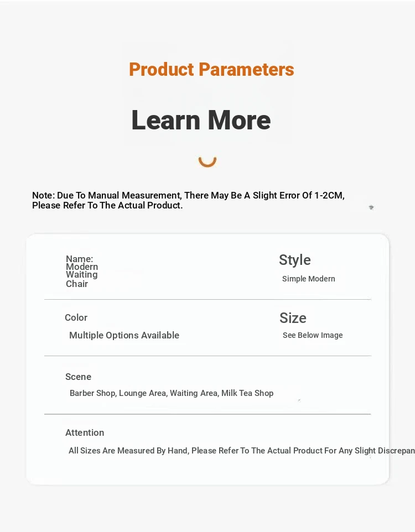Click the "Style" heading

coord(294,260)
